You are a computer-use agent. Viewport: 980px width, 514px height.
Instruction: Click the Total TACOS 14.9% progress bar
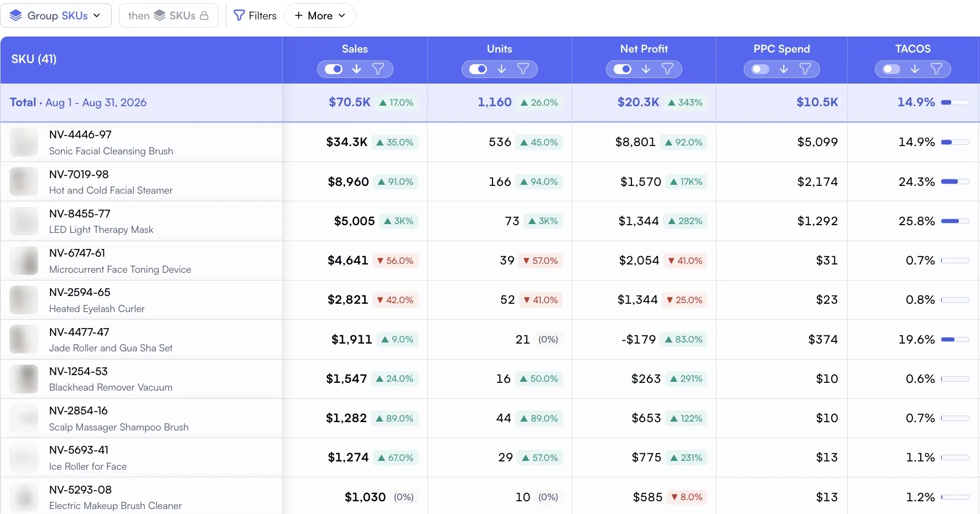coord(955,102)
